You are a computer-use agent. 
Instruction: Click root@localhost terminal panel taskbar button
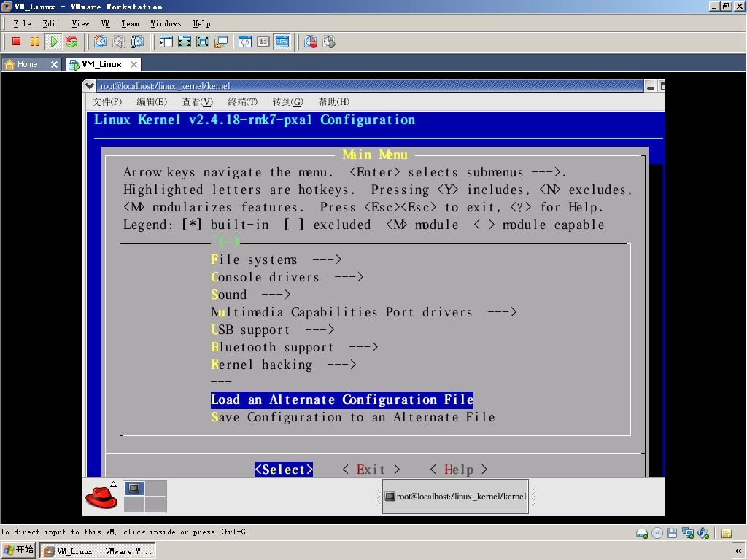pos(455,496)
